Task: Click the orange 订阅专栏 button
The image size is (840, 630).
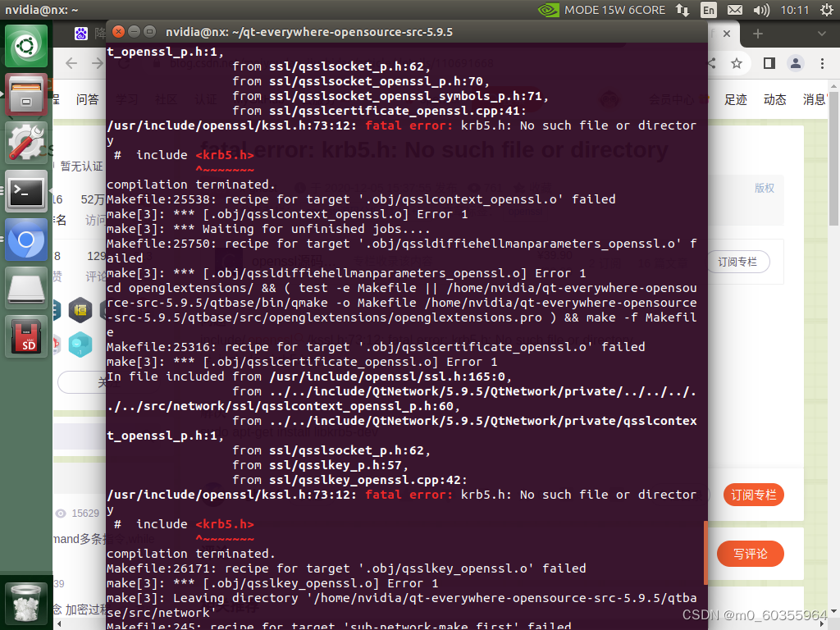Action: click(754, 495)
